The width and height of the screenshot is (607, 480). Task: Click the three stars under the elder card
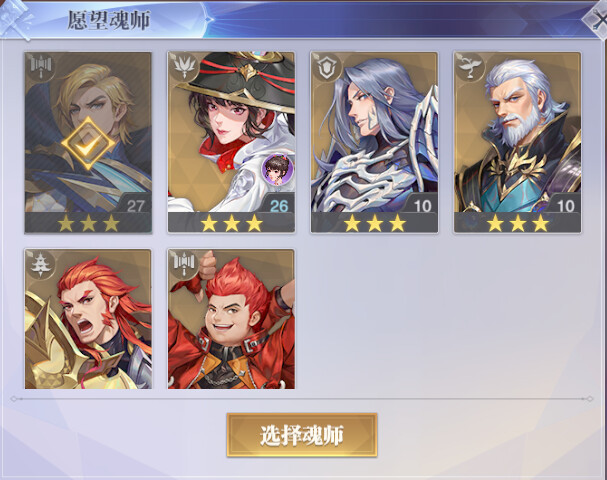[518, 223]
